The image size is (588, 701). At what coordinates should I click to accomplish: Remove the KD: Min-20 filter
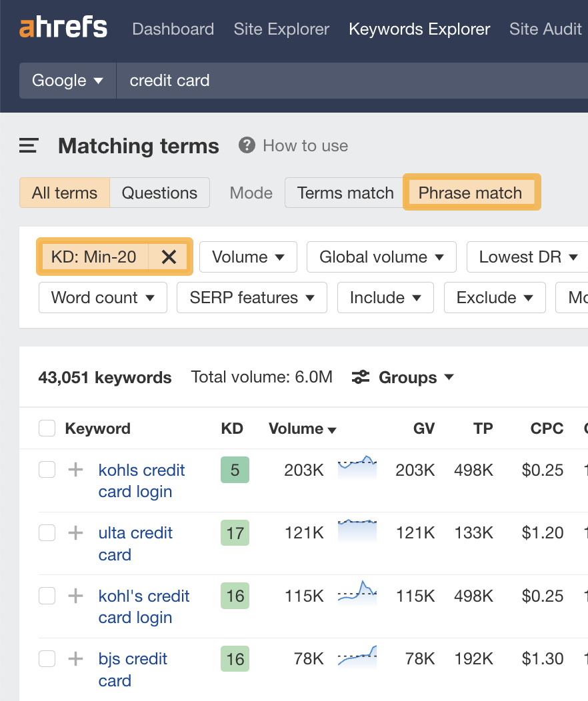(x=169, y=257)
